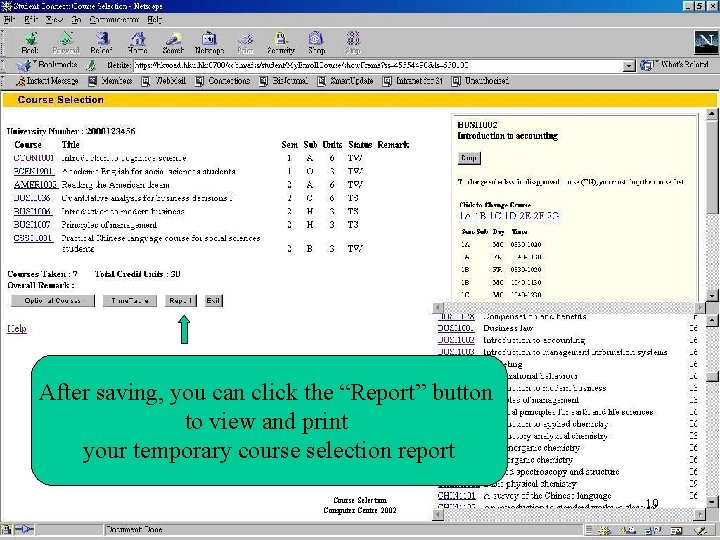Click the Netscape N logo
720x540 pixels.
click(x=706, y=42)
